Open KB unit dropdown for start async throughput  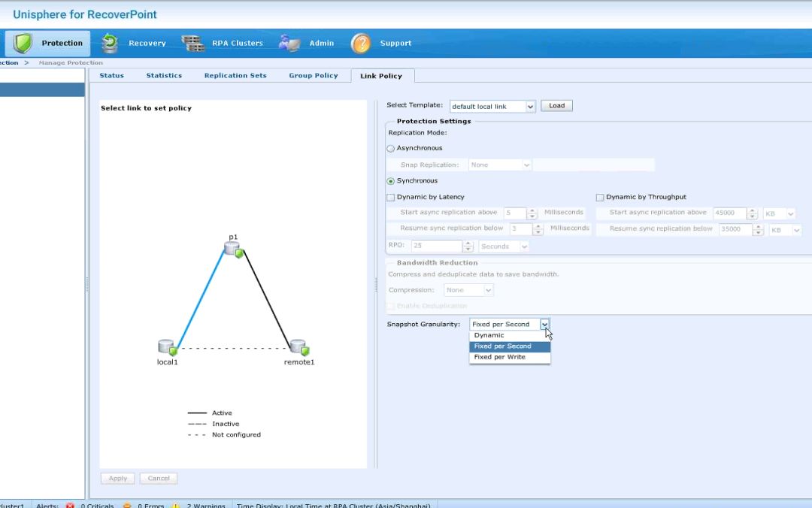tap(780, 213)
